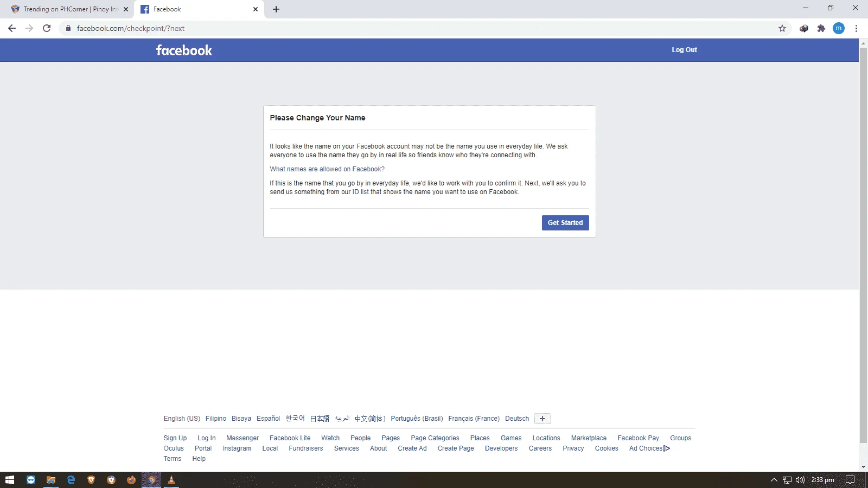Open the Log In footer link
Viewport: 868px width, 488px height.
(x=207, y=438)
